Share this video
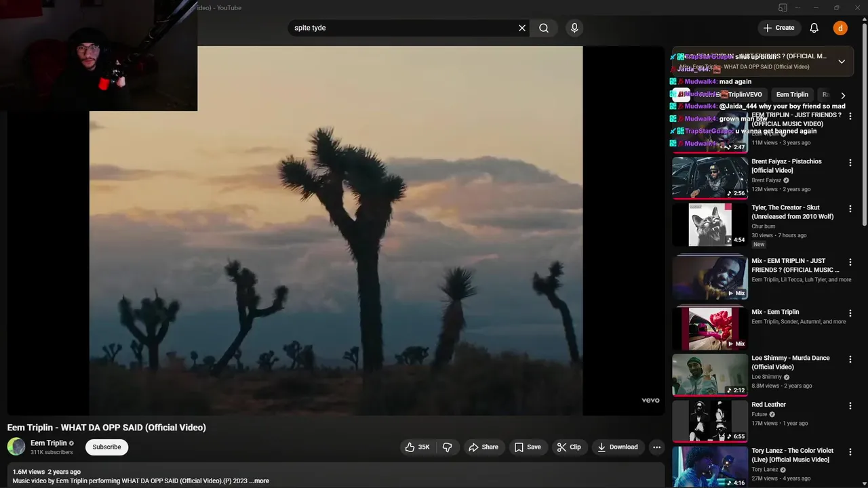 point(484,447)
